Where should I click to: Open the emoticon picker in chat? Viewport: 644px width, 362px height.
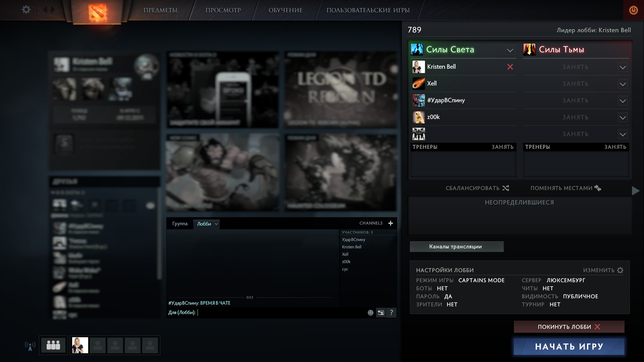pyautogui.click(x=370, y=313)
